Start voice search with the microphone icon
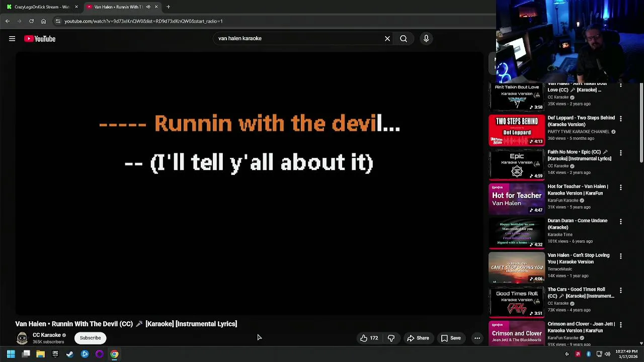Viewport: 644px width, 362px height. [426, 39]
